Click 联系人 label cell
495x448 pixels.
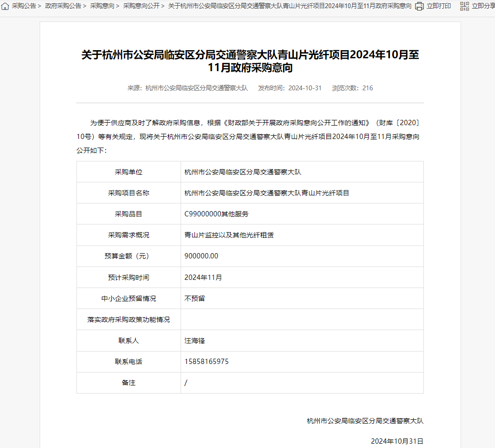click(129, 341)
